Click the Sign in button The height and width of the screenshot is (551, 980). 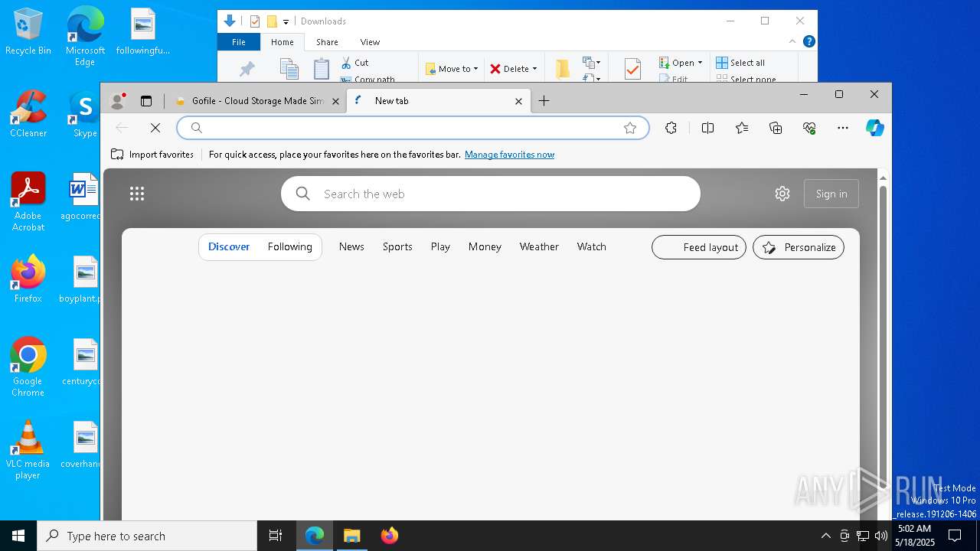831,194
